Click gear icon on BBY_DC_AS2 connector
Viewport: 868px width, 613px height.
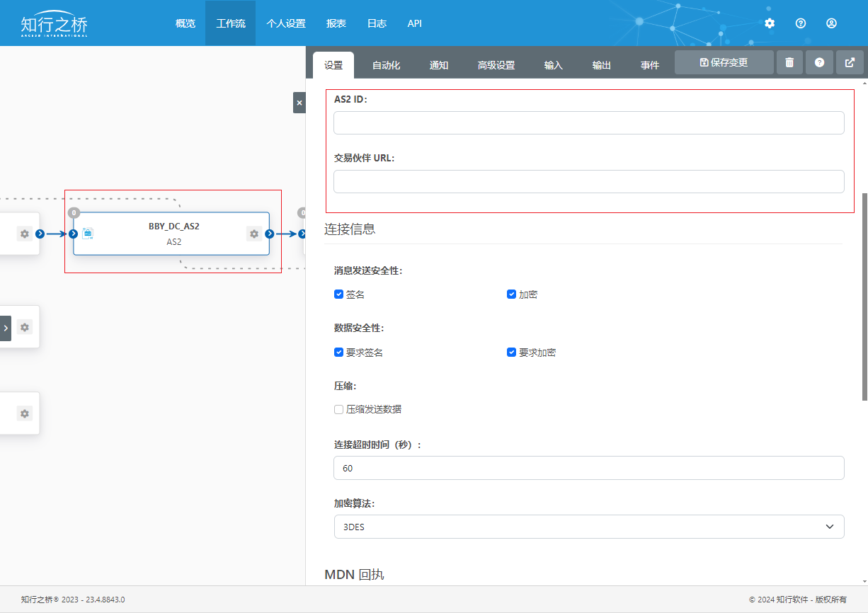pos(254,234)
